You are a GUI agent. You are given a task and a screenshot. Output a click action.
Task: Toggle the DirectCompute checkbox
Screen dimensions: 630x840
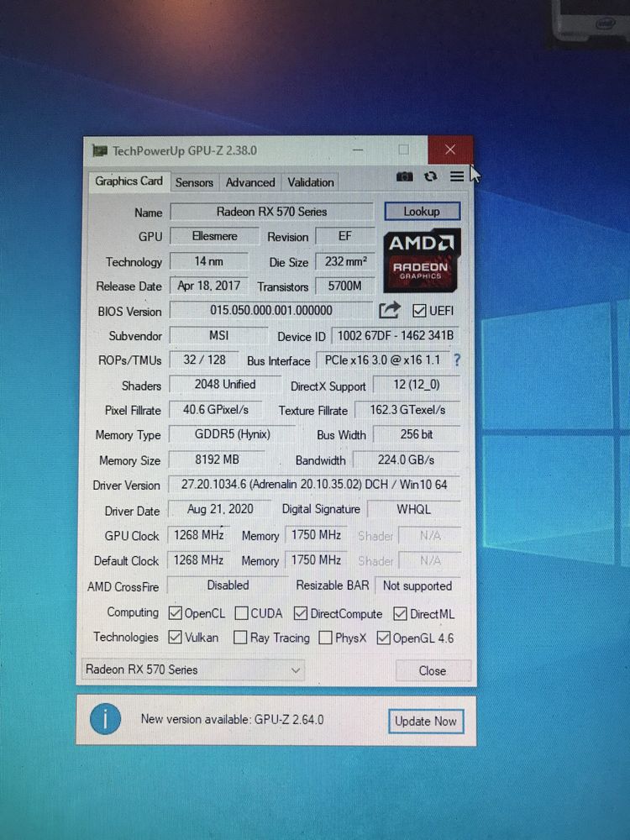(x=301, y=613)
